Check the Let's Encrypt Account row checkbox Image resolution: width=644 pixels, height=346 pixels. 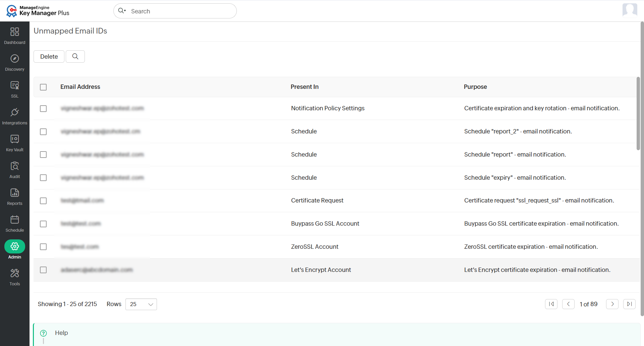coord(43,270)
